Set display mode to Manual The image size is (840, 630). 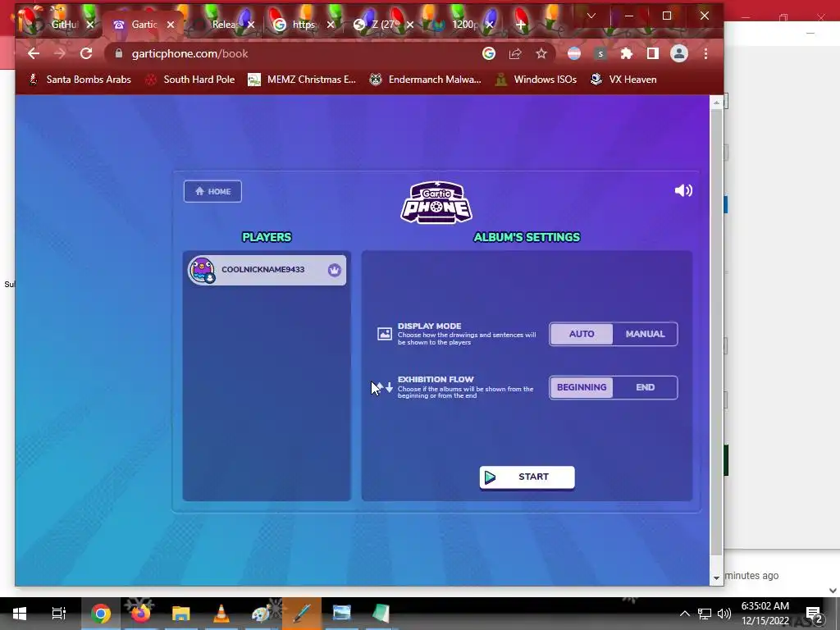pos(645,334)
